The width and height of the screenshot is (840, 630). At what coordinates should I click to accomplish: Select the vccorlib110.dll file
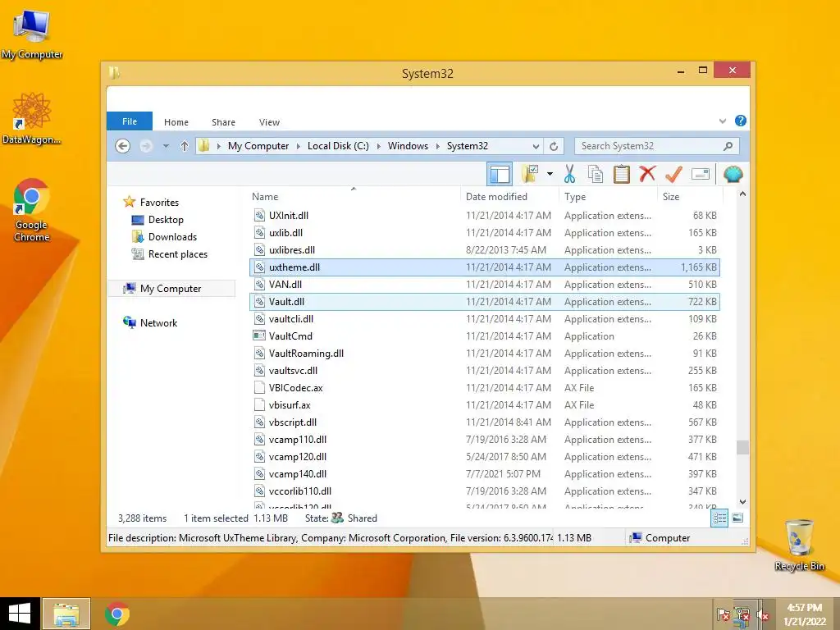(x=485, y=491)
